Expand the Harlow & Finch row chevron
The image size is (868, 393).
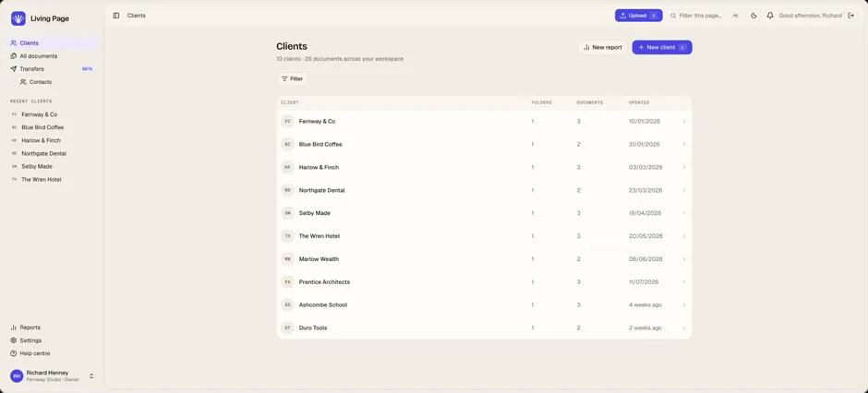click(x=683, y=167)
